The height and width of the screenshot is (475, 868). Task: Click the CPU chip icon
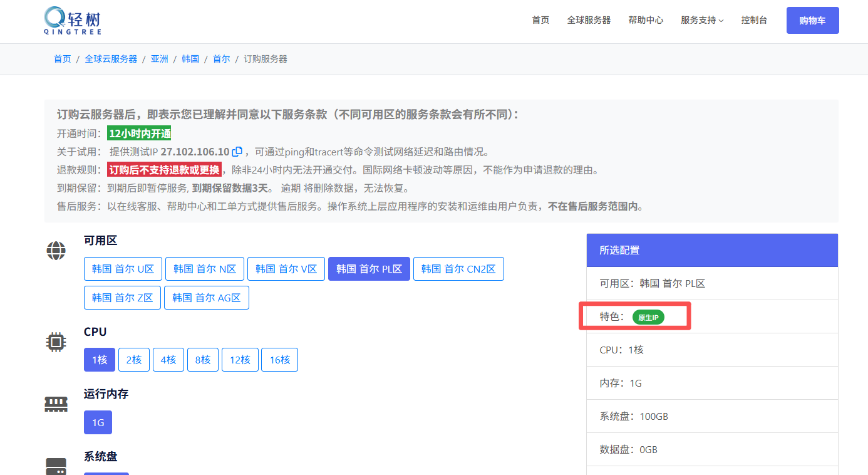(x=56, y=342)
